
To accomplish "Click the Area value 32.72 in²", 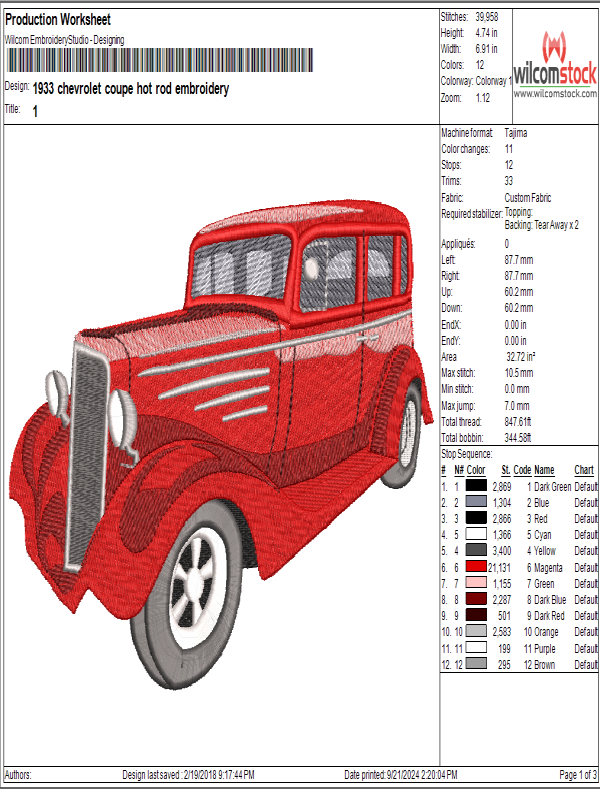I will tap(521, 357).
